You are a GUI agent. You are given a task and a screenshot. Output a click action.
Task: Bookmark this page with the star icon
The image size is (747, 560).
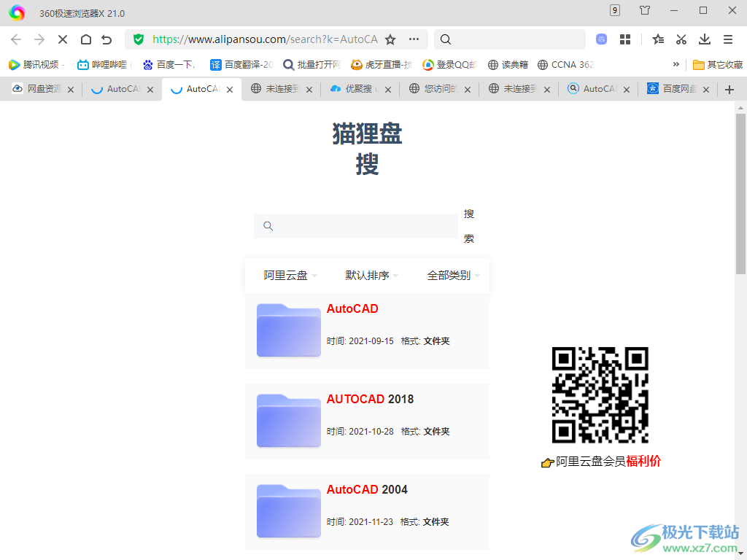391,39
